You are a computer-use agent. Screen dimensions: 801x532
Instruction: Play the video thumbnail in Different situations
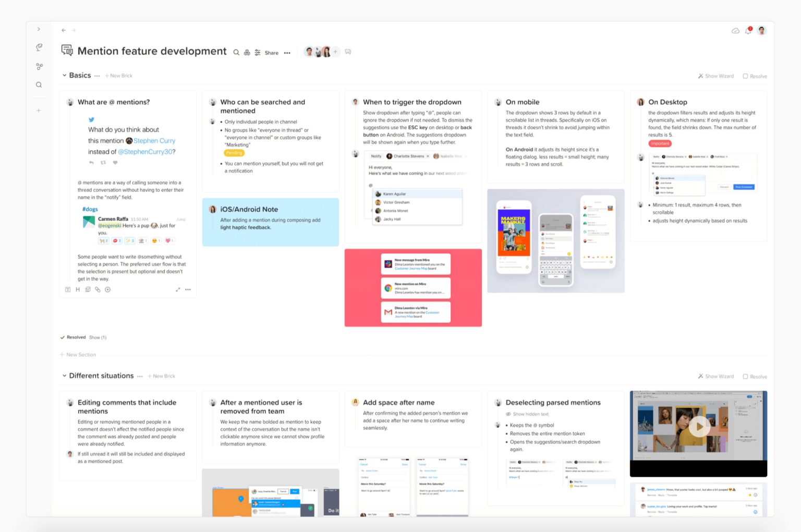tap(698, 427)
